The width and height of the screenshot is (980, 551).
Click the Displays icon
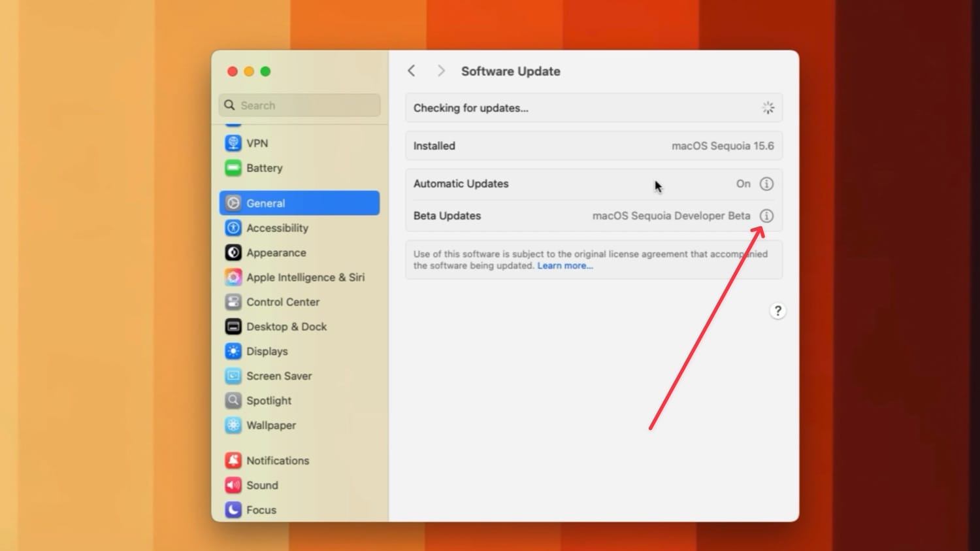(233, 351)
